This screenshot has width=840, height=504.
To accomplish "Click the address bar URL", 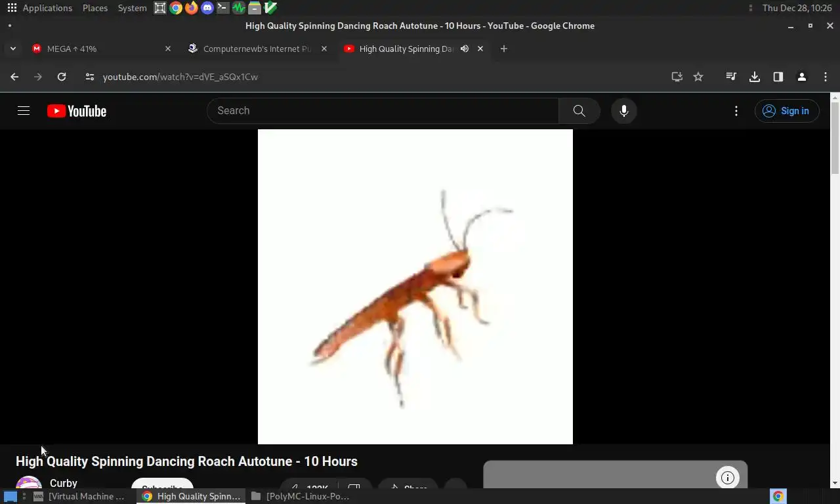I will tap(180, 77).
